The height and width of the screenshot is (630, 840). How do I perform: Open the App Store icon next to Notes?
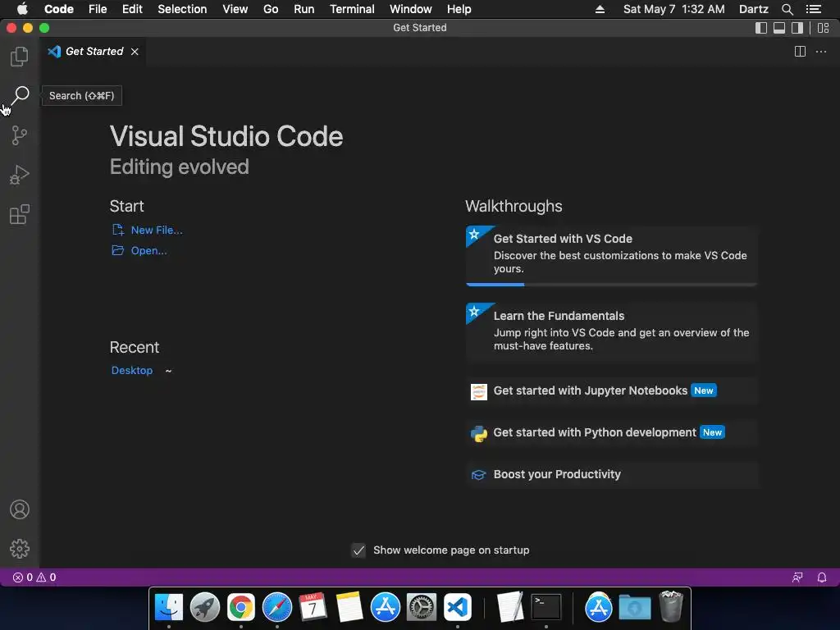[x=386, y=608]
